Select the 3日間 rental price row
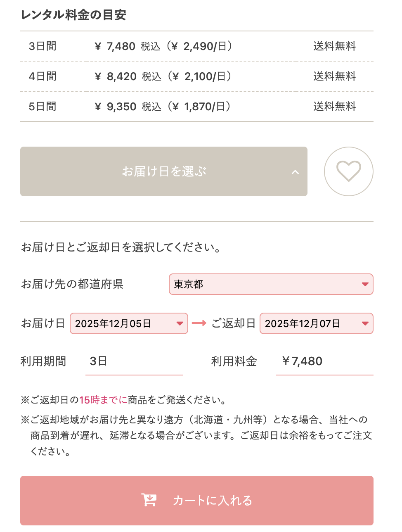This screenshot has height=532, width=402. click(x=196, y=46)
